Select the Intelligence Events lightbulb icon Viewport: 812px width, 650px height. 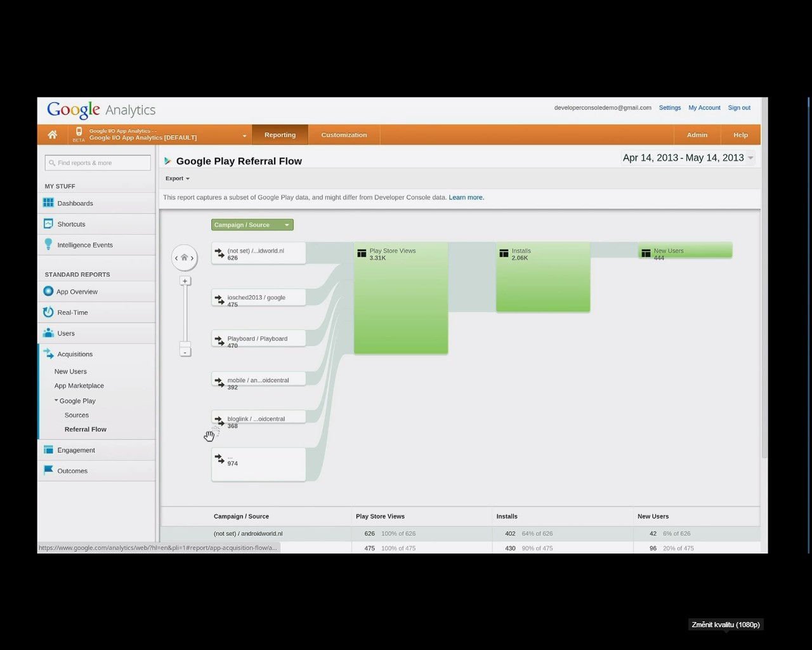coord(48,244)
